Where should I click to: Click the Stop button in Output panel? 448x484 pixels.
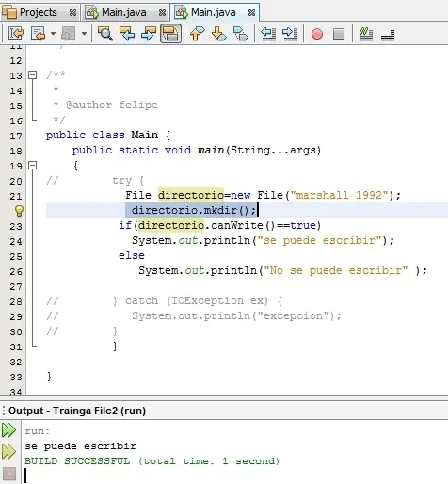pyautogui.click(x=9, y=474)
